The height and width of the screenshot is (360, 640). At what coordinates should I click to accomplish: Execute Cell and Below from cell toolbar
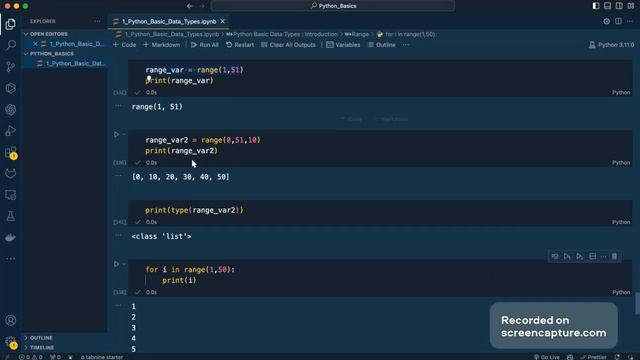pos(580,256)
